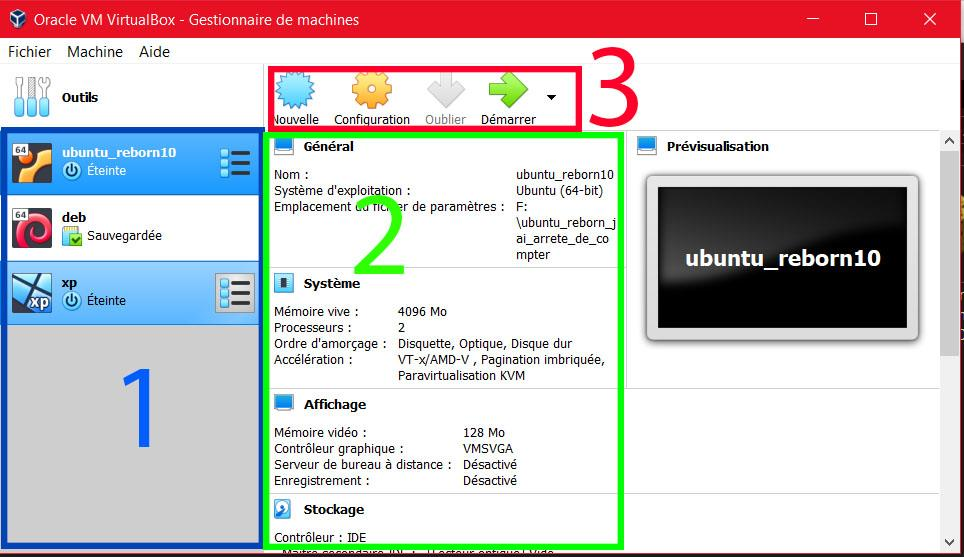Start the VM with the Démarrer arrow

(x=508, y=90)
